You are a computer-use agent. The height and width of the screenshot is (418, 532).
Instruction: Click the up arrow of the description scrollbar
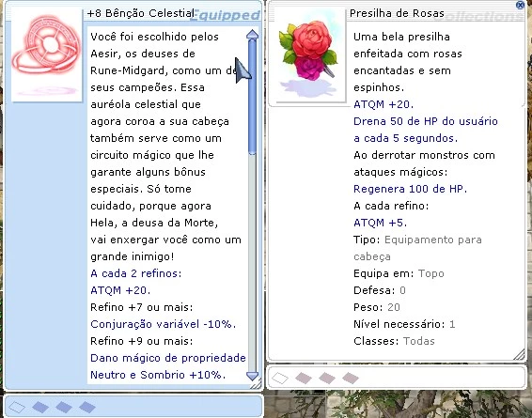point(252,35)
